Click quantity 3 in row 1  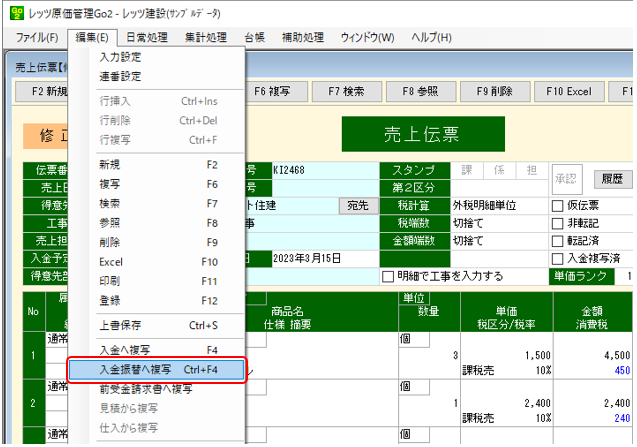tap(455, 356)
